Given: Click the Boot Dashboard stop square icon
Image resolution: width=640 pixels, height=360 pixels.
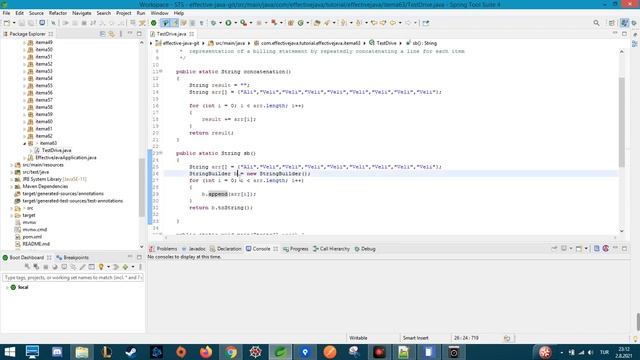Looking at the screenshot, I should click(45, 267).
